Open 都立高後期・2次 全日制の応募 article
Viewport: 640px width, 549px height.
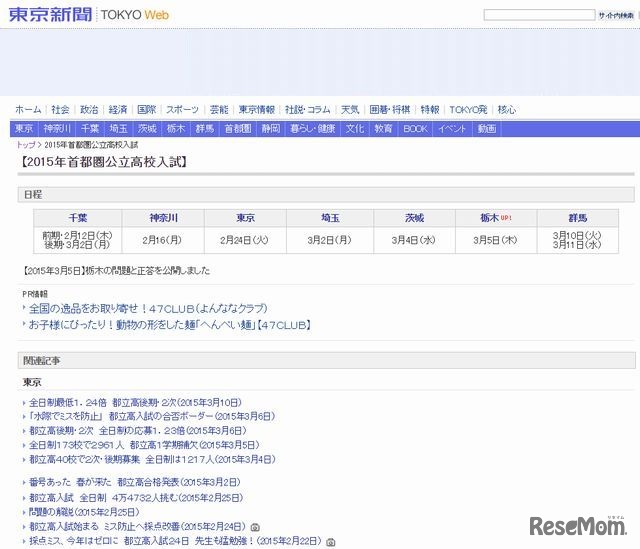tap(138, 431)
